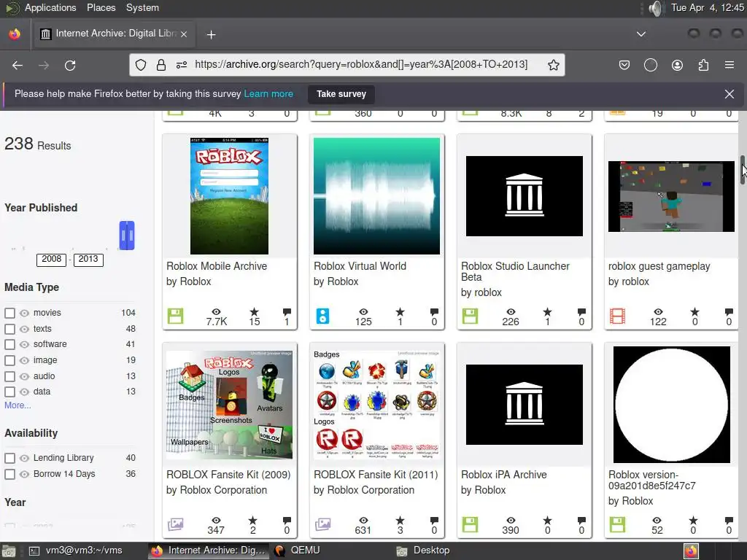747x560 pixels.
Task: Follow the Learn more survey link
Action: tap(268, 94)
